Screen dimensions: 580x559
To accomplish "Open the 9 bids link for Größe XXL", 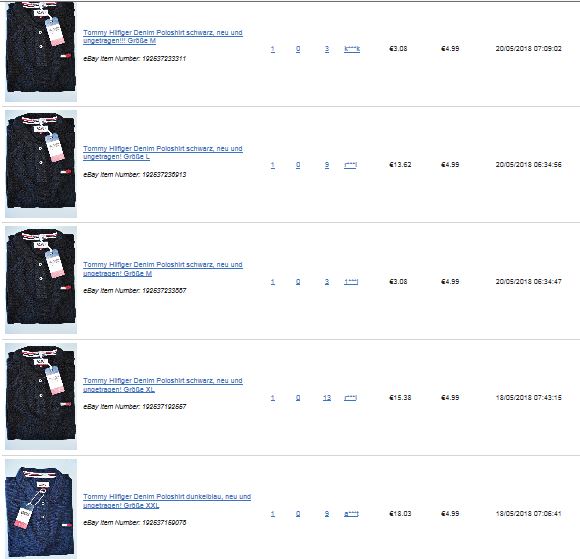I will click(x=327, y=513).
